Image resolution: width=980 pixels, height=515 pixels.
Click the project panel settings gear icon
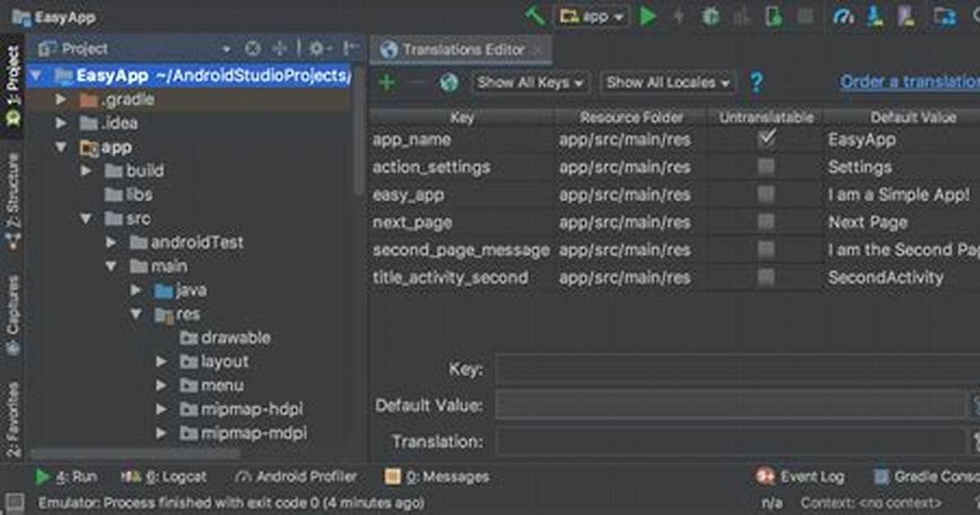[316, 48]
